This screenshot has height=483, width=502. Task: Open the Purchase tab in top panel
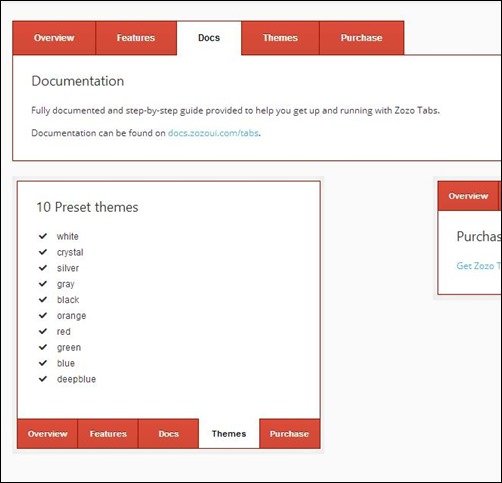[362, 38]
